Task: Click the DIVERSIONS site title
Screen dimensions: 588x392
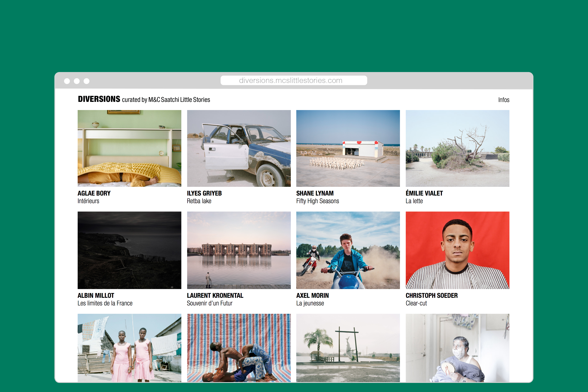Action: (x=99, y=99)
